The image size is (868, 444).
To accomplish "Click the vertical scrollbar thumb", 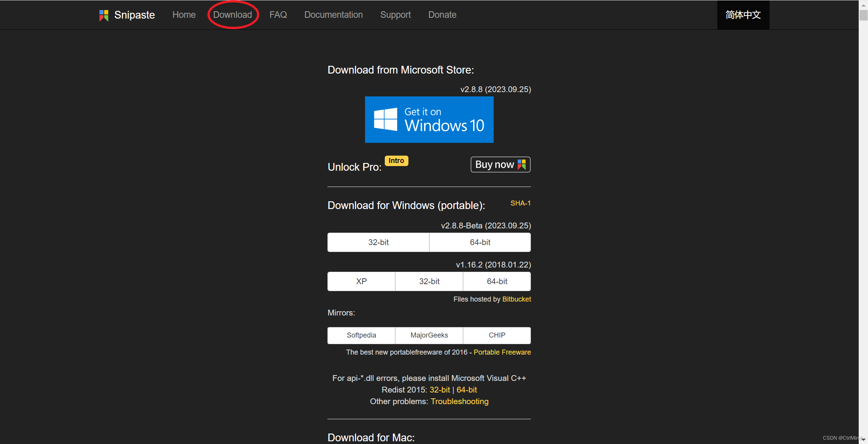I will [863, 15].
